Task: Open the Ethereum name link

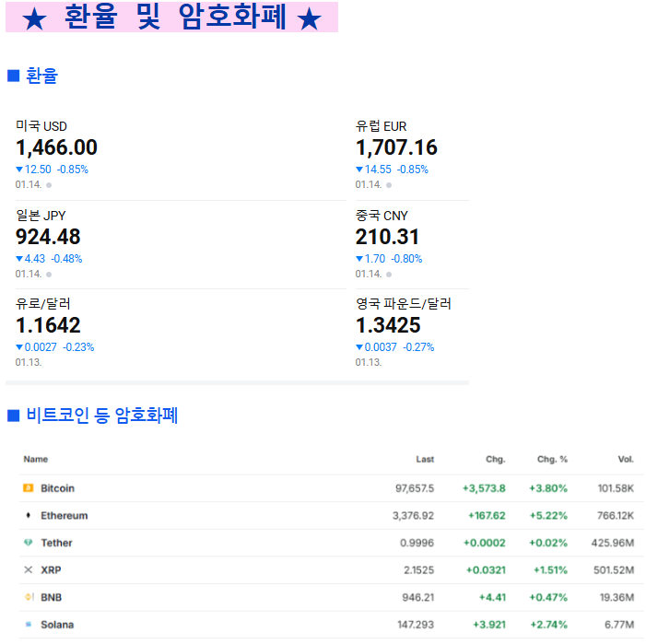Action: 64,516
